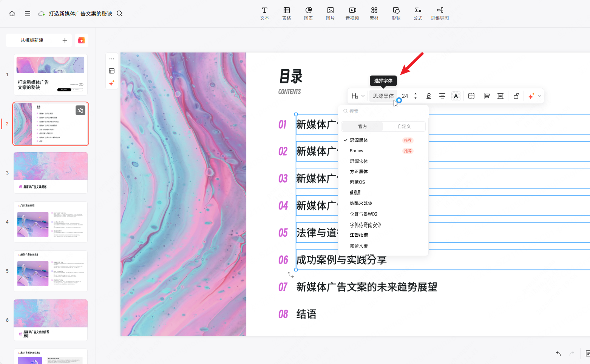Click the font size value 24

point(405,96)
